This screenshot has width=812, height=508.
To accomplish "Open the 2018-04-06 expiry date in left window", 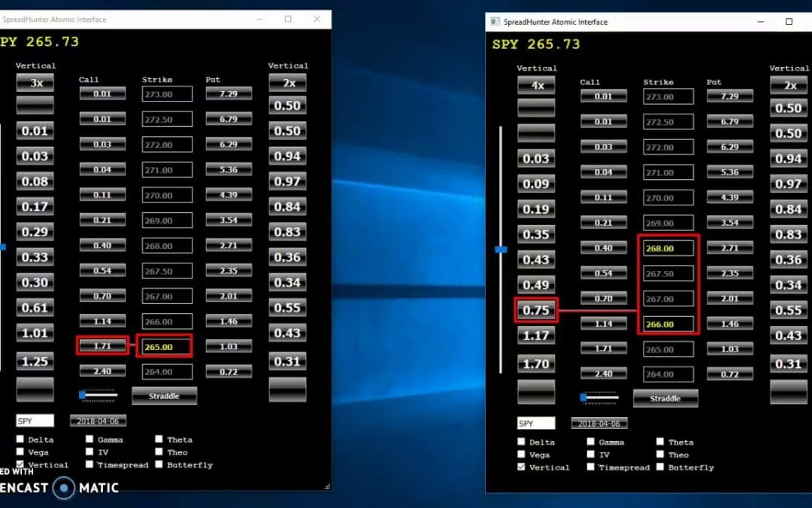I will pyautogui.click(x=98, y=421).
